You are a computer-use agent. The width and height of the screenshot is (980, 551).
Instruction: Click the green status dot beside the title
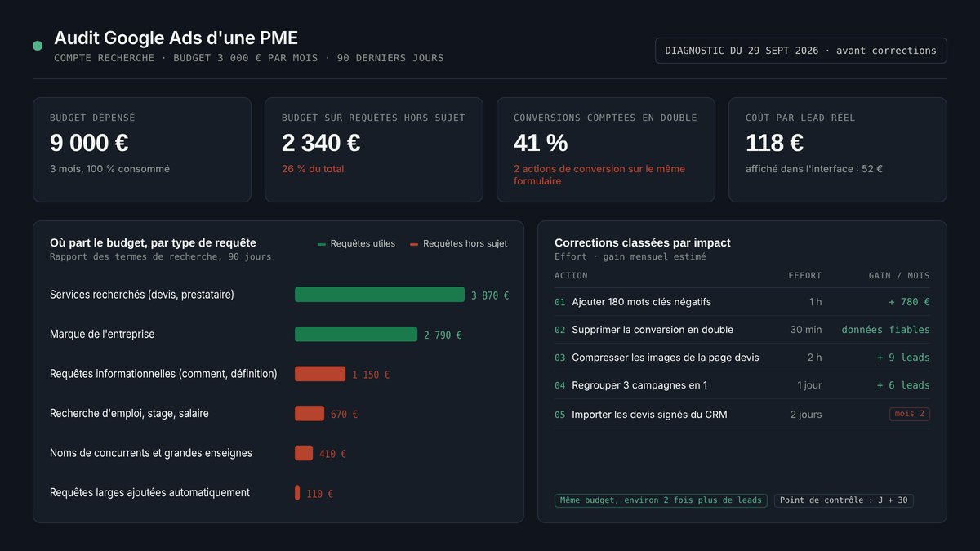pos(38,46)
